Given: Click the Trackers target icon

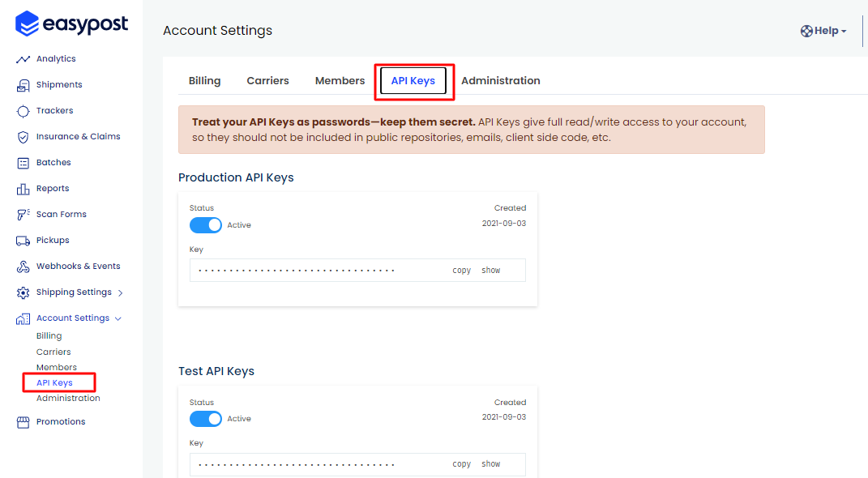Looking at the screenshot, I should tap(23, 111).
